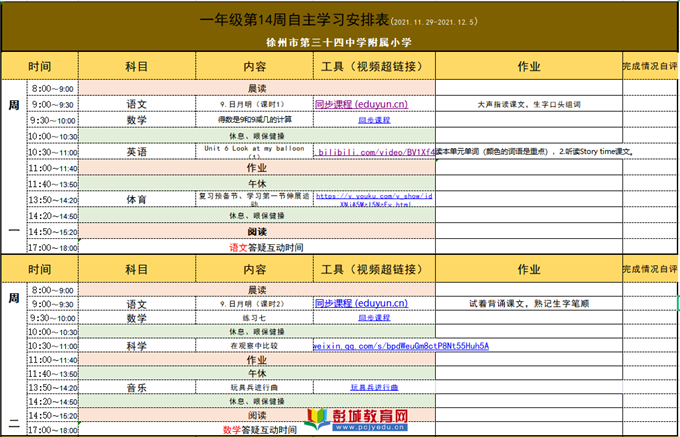Select the subtitle 徐州市第三十四中学附属小学
The height and width of the screenshot is (437, 680).
pos(339,42)
